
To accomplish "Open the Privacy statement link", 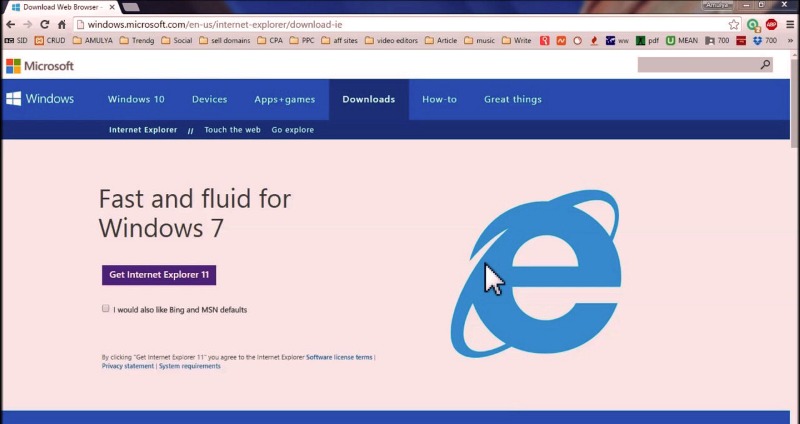I will [x=128, y=366].
